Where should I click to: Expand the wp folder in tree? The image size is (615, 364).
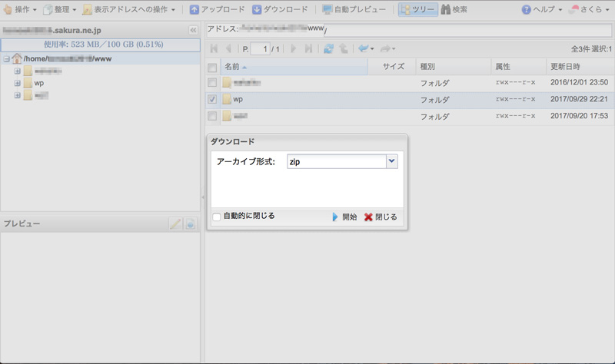[x=17, y=83]
